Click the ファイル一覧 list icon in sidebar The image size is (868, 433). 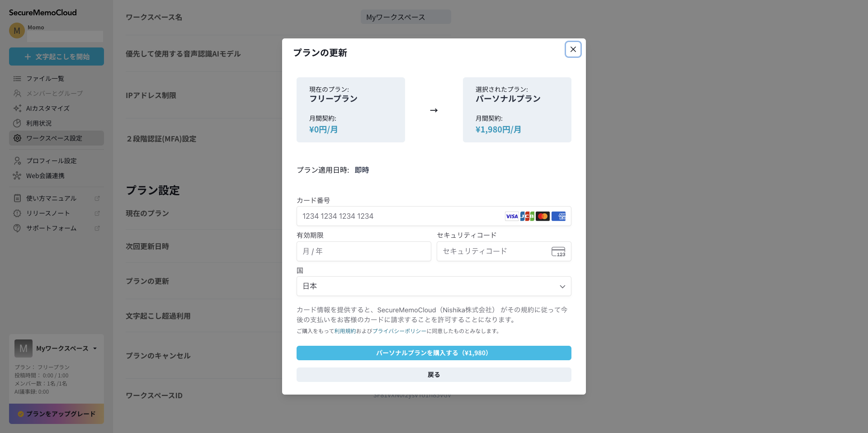[17, 79]
